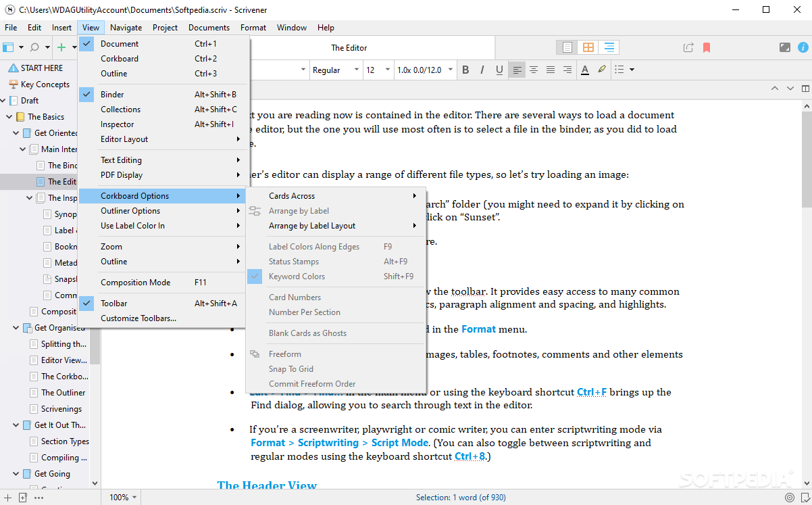The height and width of the screenshot is (505, 812).
Task: Collapse The Basics folder
Action: (x=9, y=117)
